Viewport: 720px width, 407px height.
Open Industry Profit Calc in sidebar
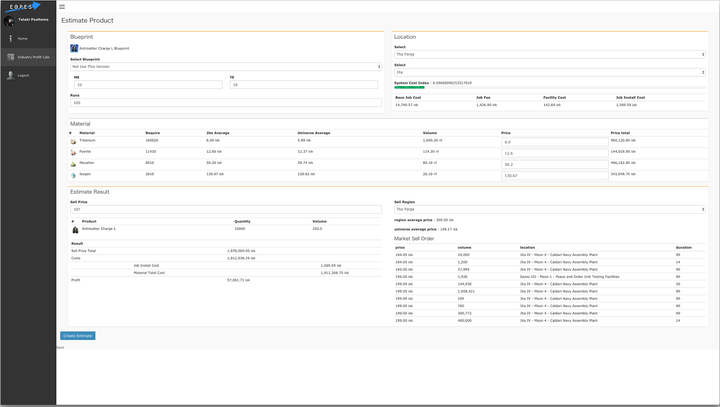(28, 57)
